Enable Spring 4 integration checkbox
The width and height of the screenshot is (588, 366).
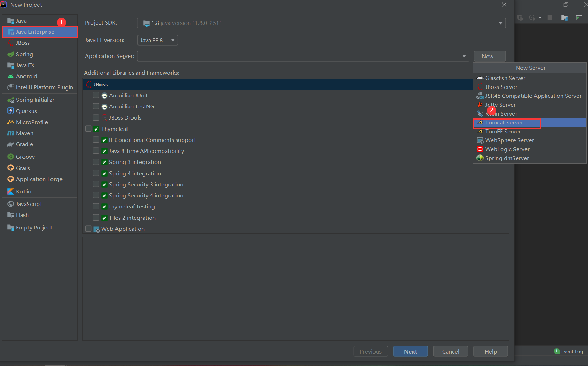click(96, 173)
